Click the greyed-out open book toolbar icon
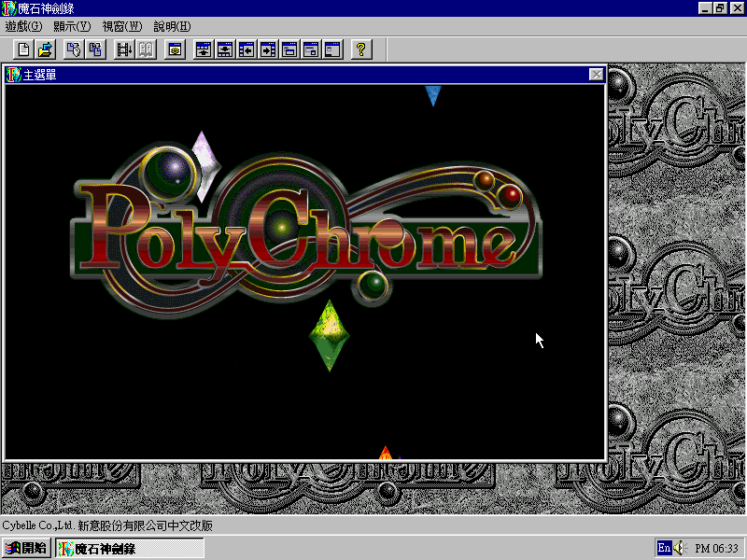The height and width of the screenshot is (560, 747). tap(146, 49)
